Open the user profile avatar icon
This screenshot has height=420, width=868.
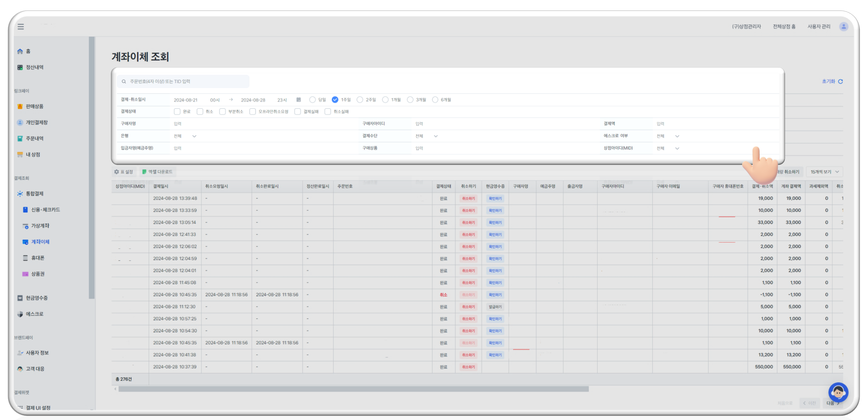tap(843, 26)
